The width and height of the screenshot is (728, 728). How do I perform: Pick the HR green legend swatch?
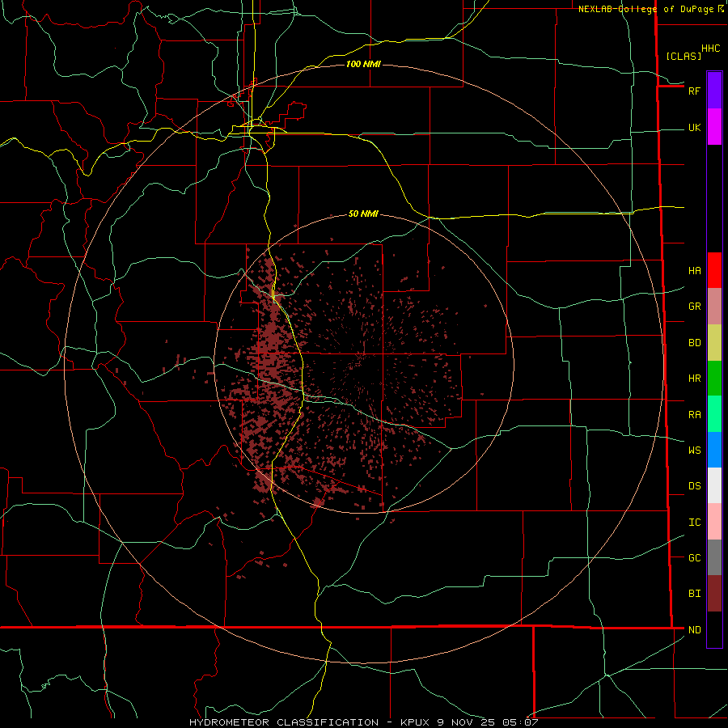(714, 378)
